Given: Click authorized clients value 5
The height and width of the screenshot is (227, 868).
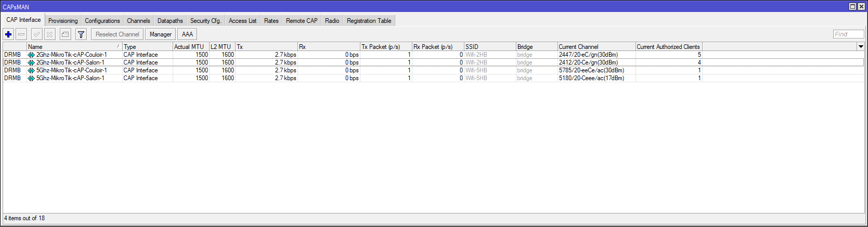Looking at the screenshot, I should pos(699,55).
